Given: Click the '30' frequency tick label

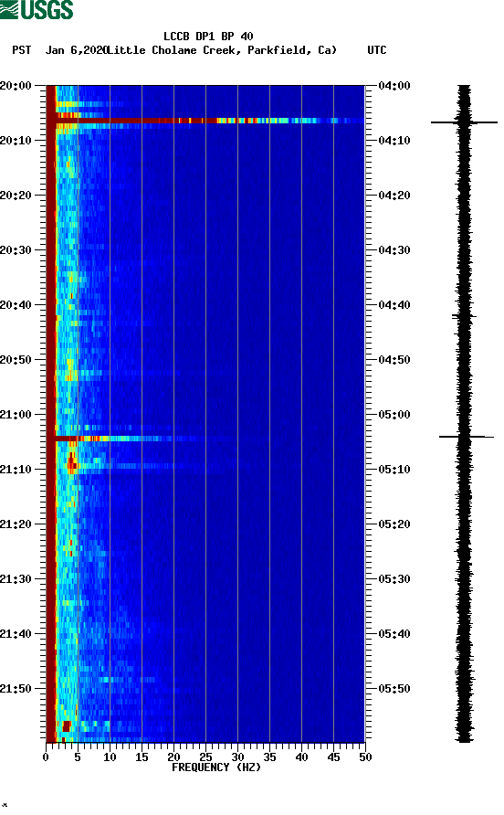Looking at the screenshot, I should click(237, 757).
